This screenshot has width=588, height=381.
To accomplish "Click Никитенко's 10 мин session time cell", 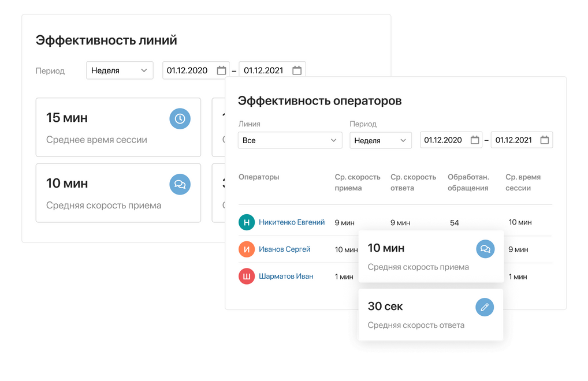I will pos(520,222).
